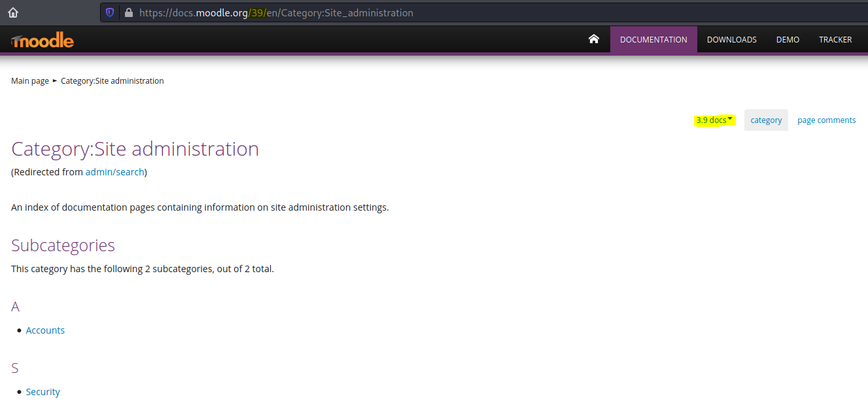This screenshot has height=420, width=868.
Task: Follow the admin/search redirect link
Action: (114, 172)
